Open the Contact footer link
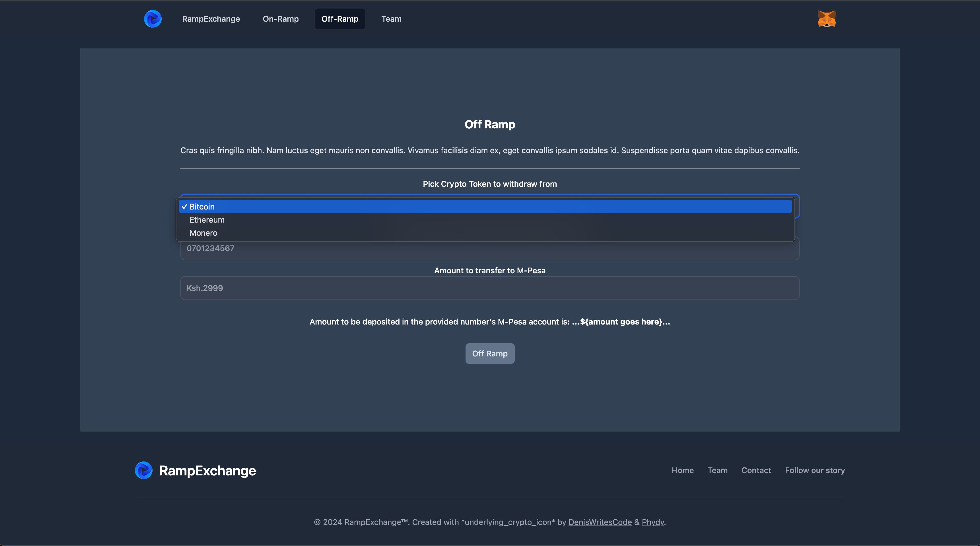The width and height of the screenshot is (980, 546). (x=756, y=470)
